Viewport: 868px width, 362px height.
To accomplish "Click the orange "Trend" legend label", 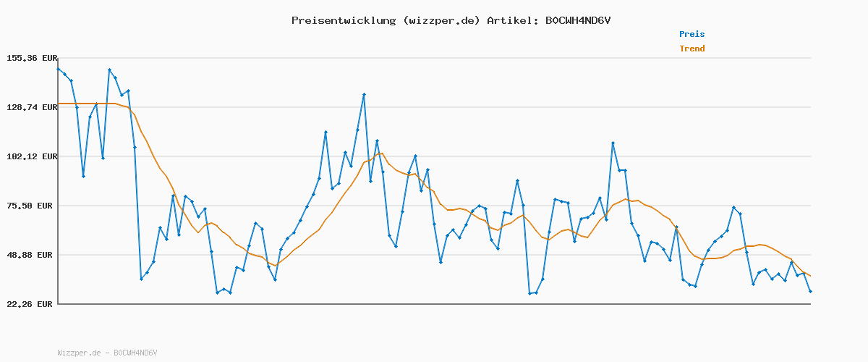I will coord(692,49).
